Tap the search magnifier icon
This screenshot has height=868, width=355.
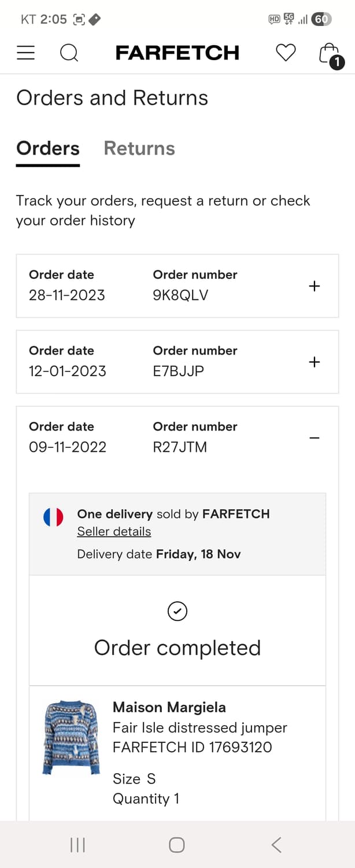69,53
